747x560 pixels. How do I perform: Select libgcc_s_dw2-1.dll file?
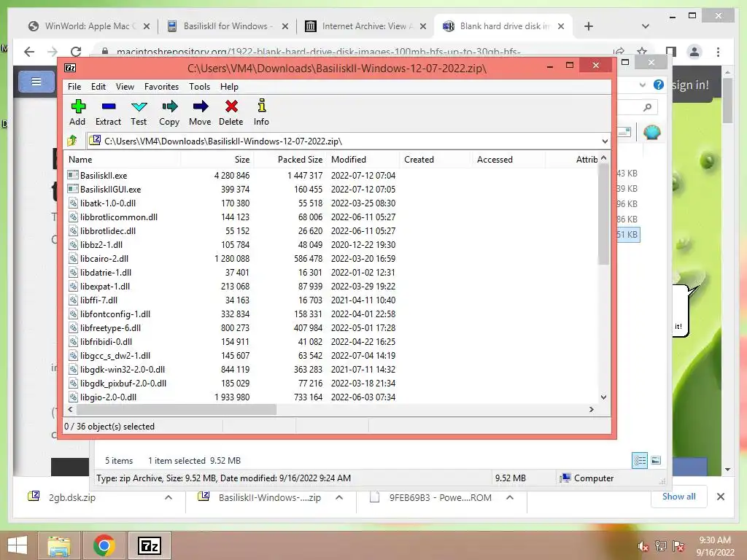[x=115, y=355]
